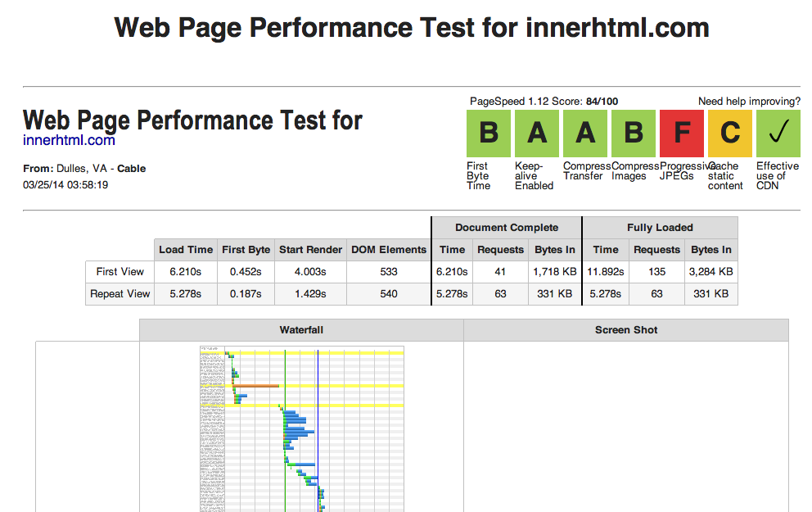Click the DOM elements value 540
This screenshot has height=512, width=812.
click(x=389, y=294)
